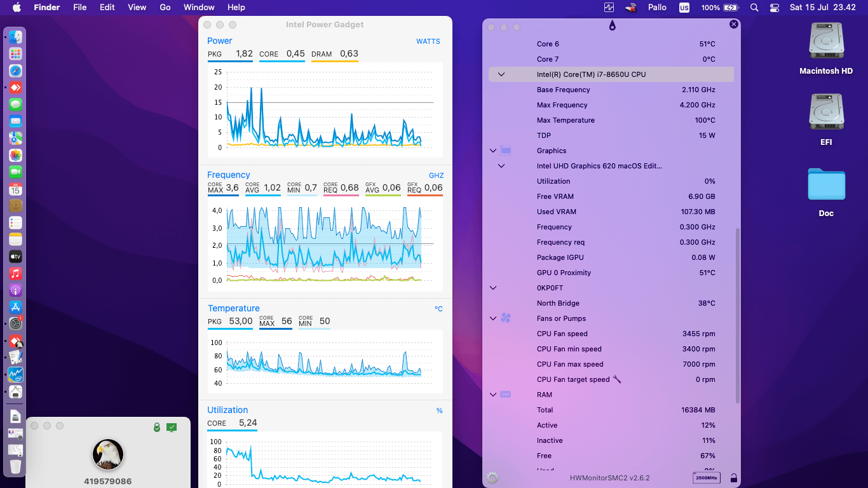
Task: Click the CPU Fan speed row
Action: [x=611, y=334]
